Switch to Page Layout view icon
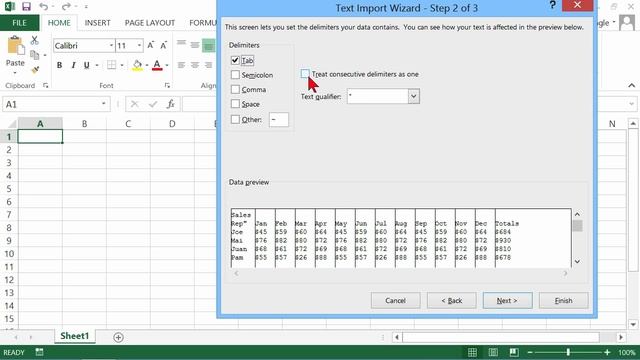 click(493, 352)
